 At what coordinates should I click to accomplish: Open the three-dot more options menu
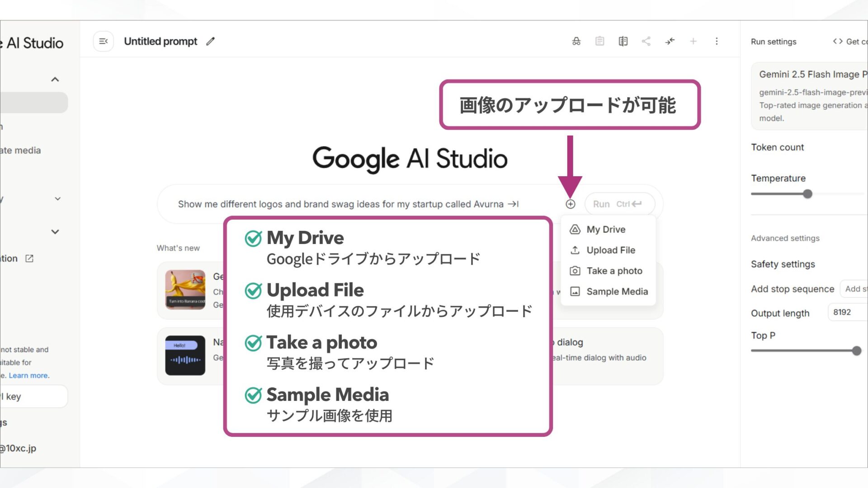717,41
